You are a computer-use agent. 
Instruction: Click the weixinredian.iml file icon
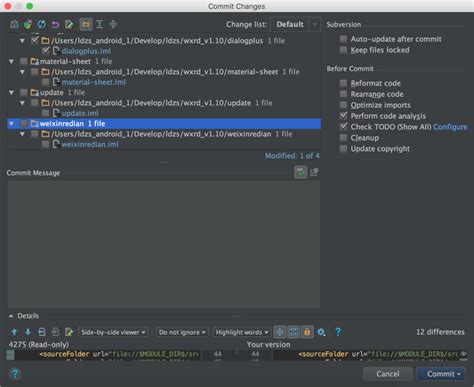(56, 144)
